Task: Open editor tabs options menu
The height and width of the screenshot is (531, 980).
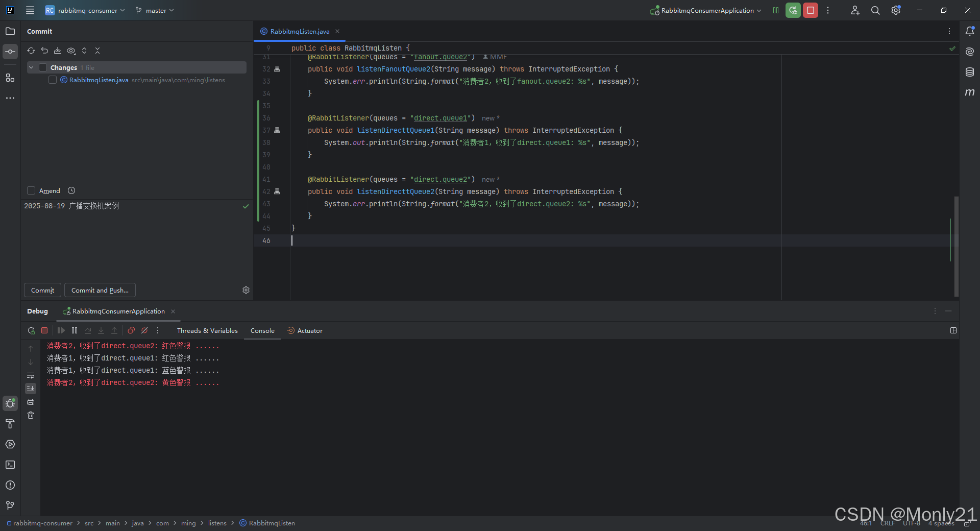Action: (949, 31)
